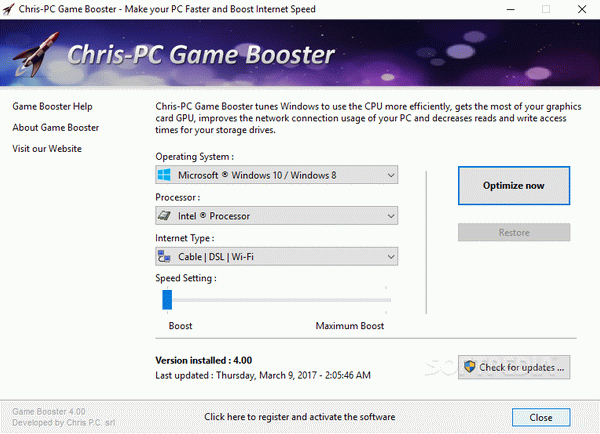Viewport: 600px width, 434px height.
Task: Click the rocket icon in title bar
Action: [x=8, y=9]
